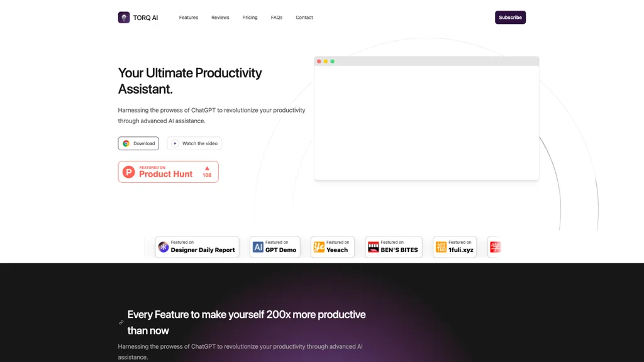
Task: Click the Product Hunt P logo
Action: coord(128,172)
